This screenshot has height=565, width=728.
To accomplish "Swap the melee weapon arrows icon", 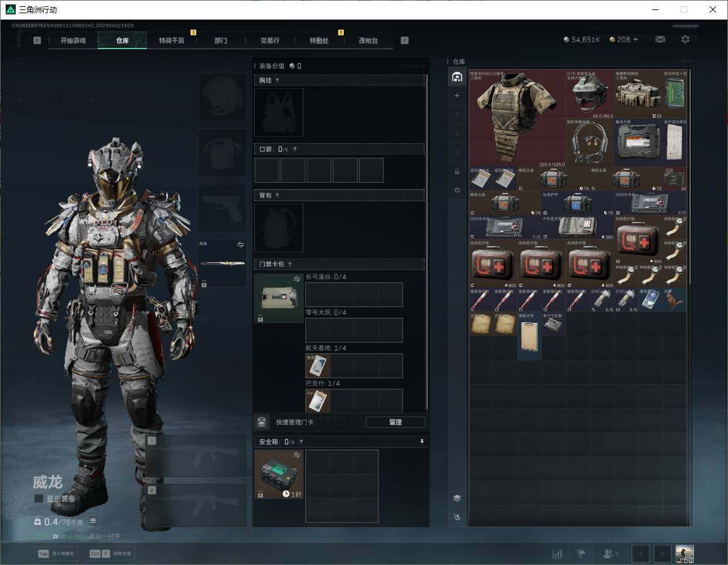I will coord(240,245).
